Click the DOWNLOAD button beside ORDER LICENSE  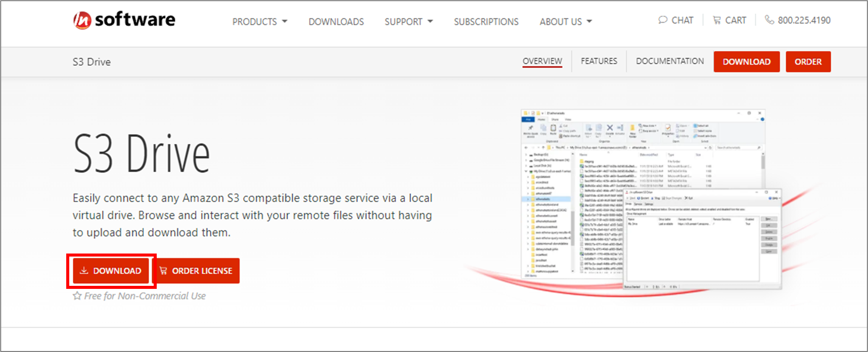pyautogui.click(x=111, y=271)
